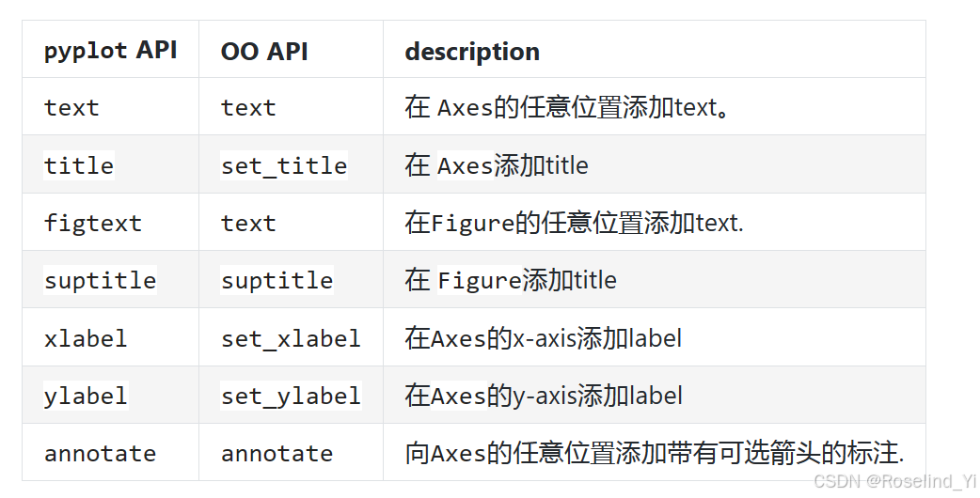Click the description '在Axes的y-axis添加label'
The width and height of the screenshot is (980, 498).
click(x=543, y=396)
